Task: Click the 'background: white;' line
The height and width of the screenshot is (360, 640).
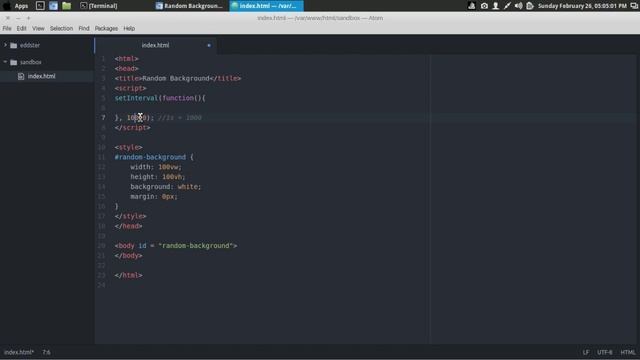Action: pyautogui.click(x=166, y=187)
